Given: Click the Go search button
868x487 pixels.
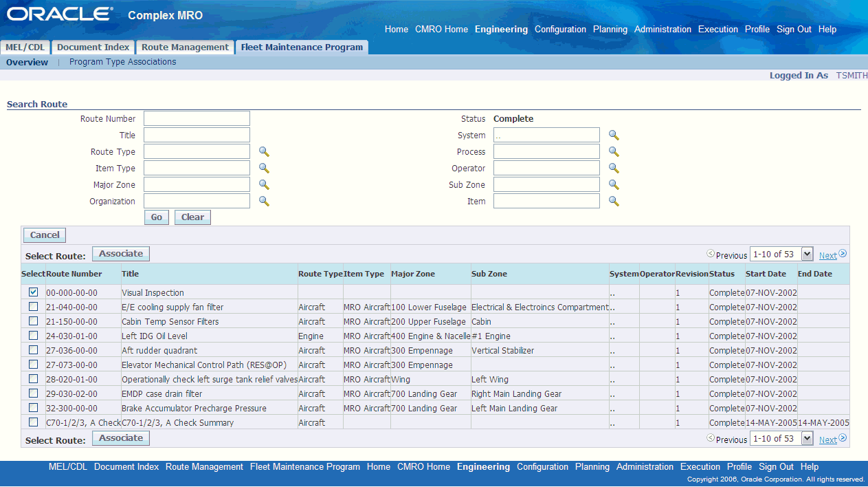Looking at the screenshot, I should [157, 217].
